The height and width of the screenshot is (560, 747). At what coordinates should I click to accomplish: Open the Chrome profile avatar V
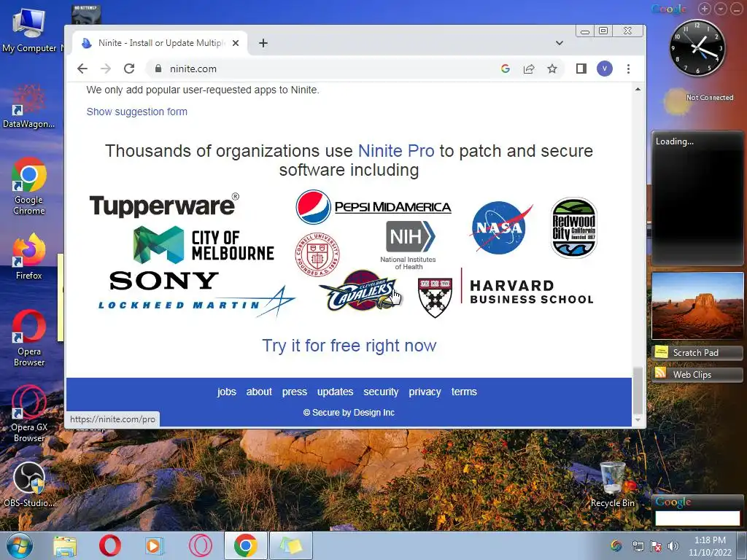pyautogui.click(x=605, y=69)
